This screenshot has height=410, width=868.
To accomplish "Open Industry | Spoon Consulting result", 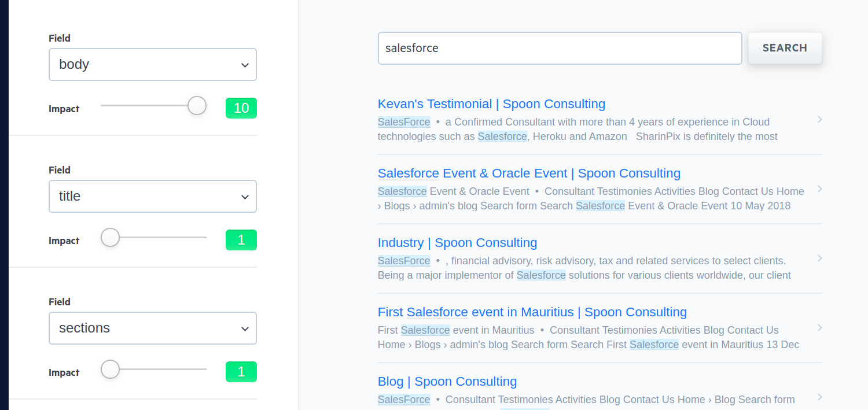I will pos(457,243).
